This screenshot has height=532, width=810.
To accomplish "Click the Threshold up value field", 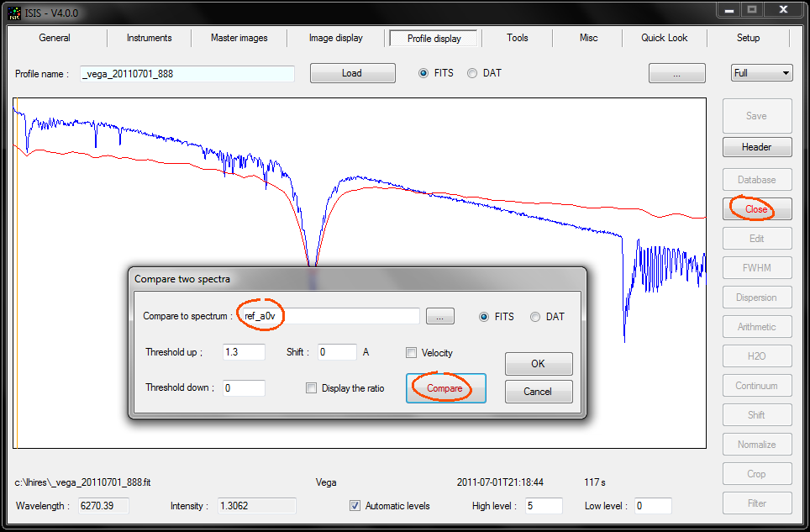I will (244, 352).
